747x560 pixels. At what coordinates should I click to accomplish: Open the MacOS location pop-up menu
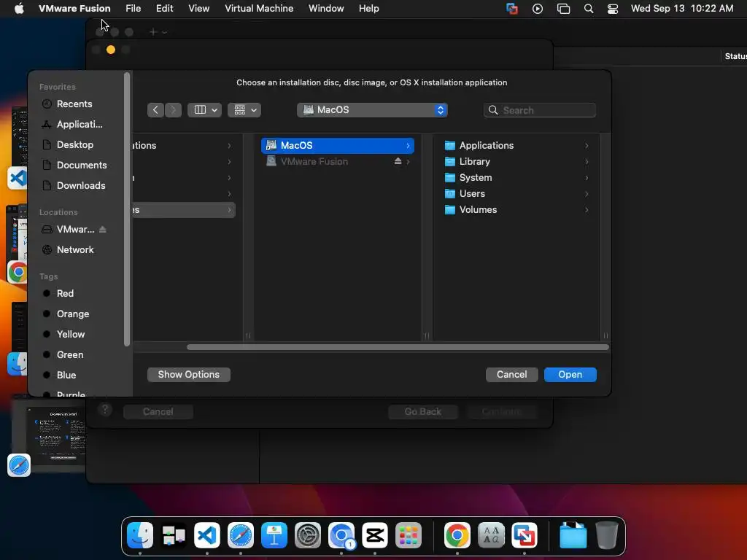coord(372,110)
